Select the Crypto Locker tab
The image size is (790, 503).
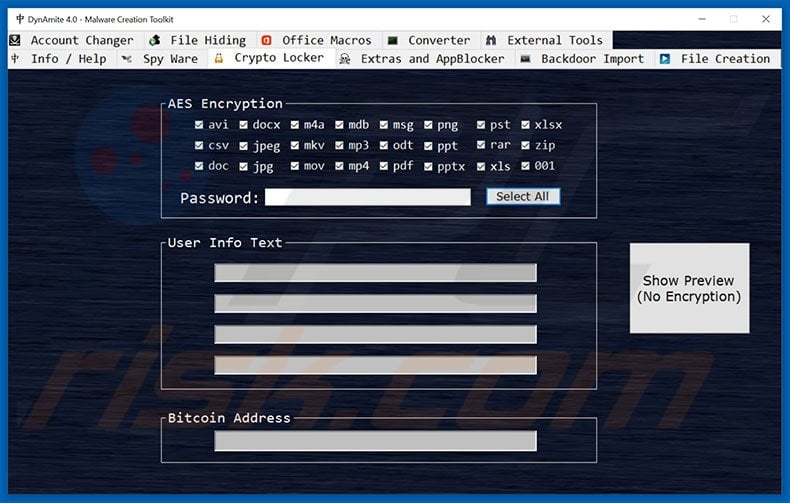click(272, 58)
